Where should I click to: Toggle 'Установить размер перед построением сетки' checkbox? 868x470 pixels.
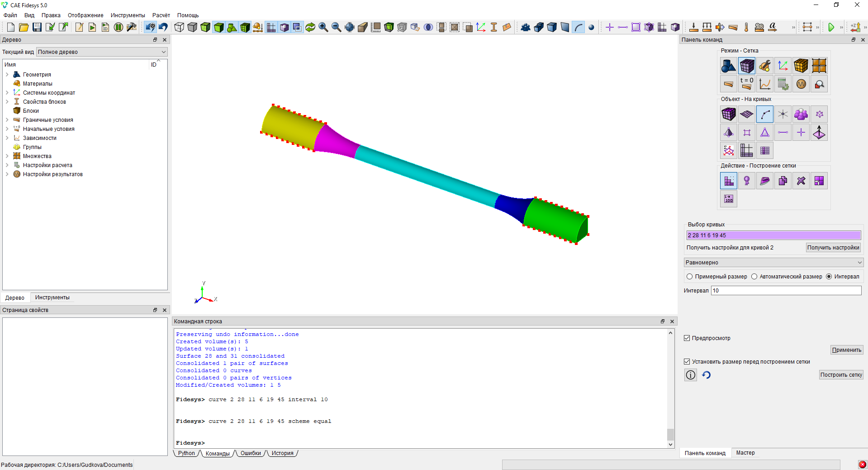687,362
